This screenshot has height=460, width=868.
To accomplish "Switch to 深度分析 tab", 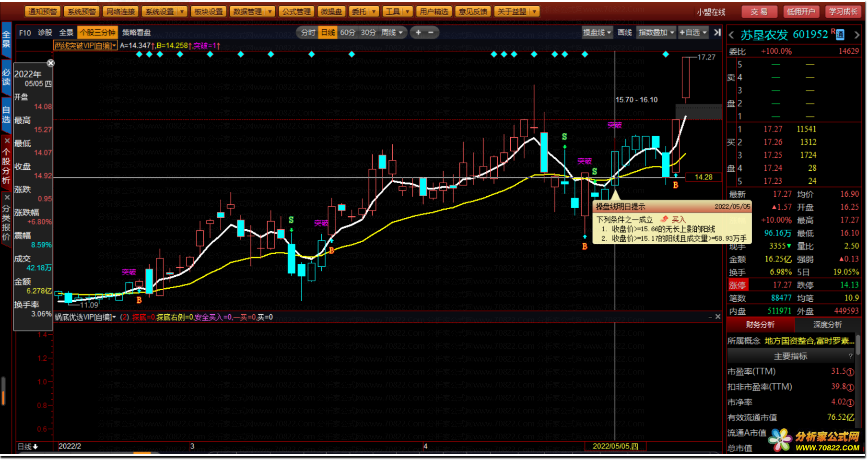I will click(x=827, y=325).
